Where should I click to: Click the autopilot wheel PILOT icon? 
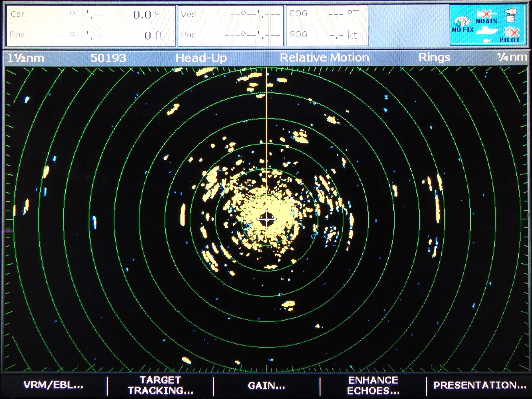click(x=511, y=34)
